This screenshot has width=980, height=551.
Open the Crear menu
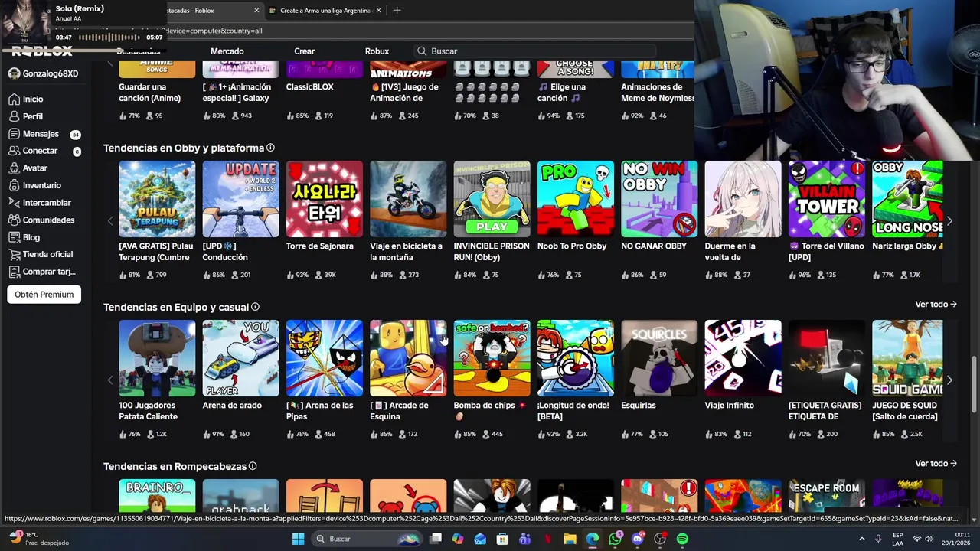[x=304, y=51]
